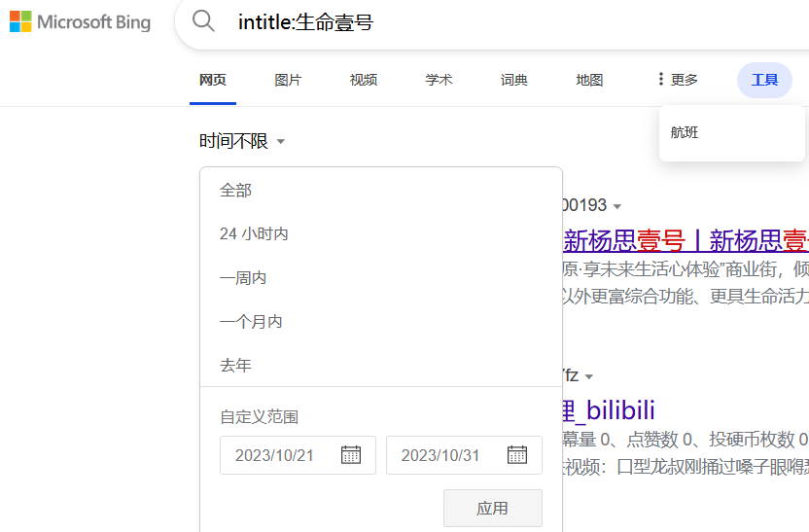Click the three-dot 更多 menu icon
Image resolution: width=809 pixels, height=532 pixels.
point(661,80)
